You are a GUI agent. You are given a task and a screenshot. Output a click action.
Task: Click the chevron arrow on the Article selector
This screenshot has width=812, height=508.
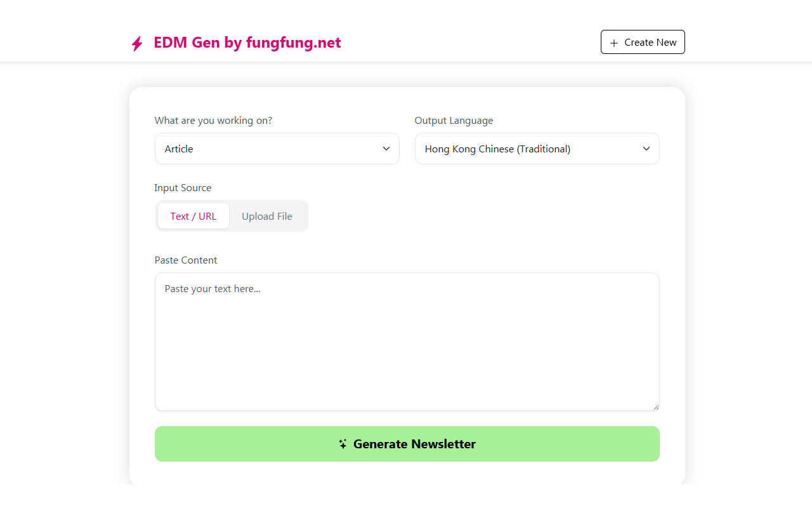(x=386, y=149)
